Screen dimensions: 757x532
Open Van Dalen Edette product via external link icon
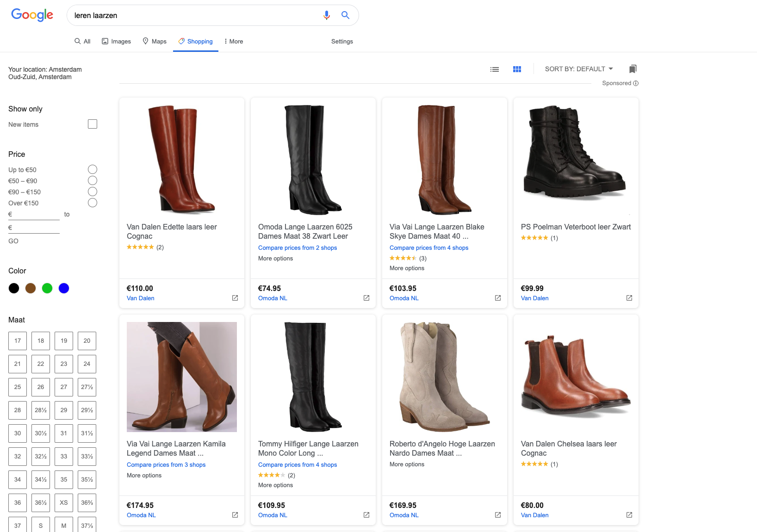pyautogui.click(x=235, y=298)
